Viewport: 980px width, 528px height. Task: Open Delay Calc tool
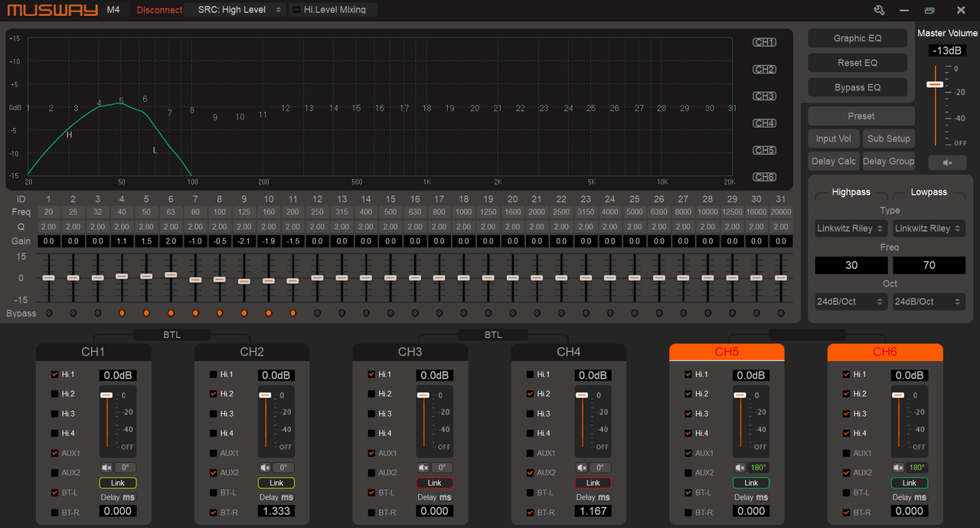pos(834,161)
